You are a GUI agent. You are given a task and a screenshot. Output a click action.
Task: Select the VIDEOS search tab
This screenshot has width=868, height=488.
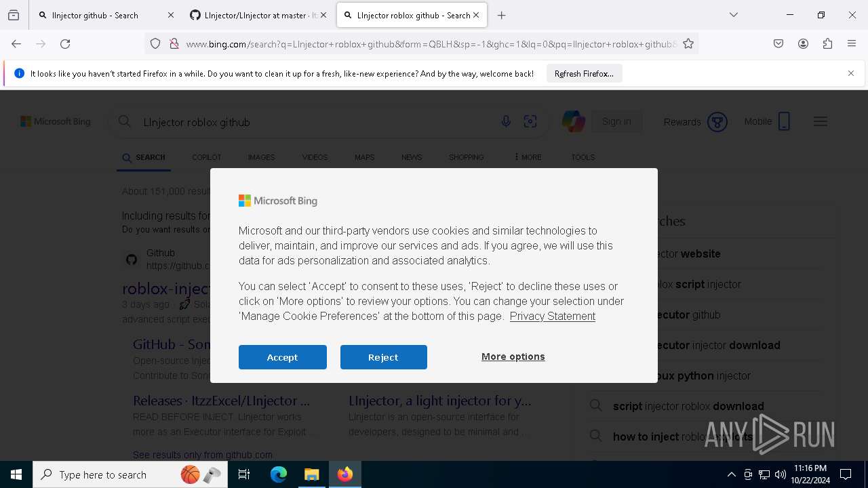315,157
